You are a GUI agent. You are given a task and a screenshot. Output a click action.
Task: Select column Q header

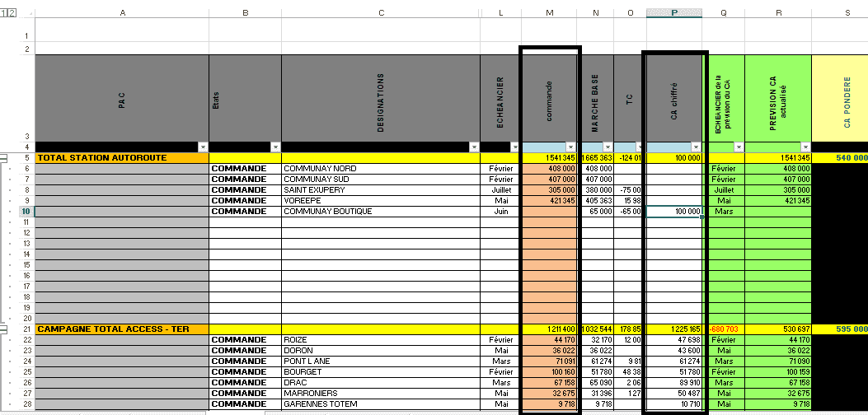[724, 13]
